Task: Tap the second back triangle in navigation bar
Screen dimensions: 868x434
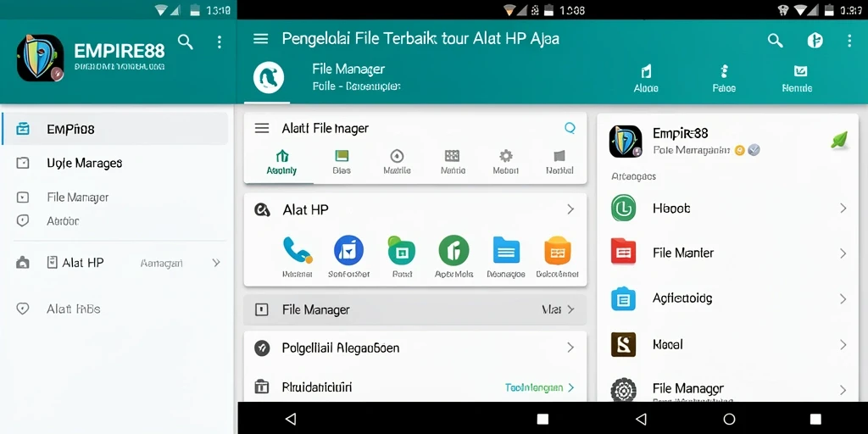Action: click(641, 419)
